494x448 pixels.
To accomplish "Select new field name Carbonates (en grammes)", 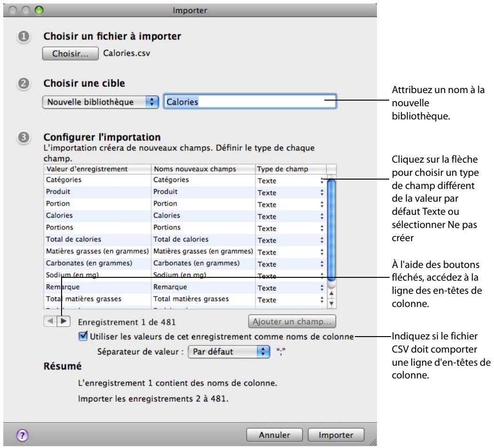I will 203,263.
